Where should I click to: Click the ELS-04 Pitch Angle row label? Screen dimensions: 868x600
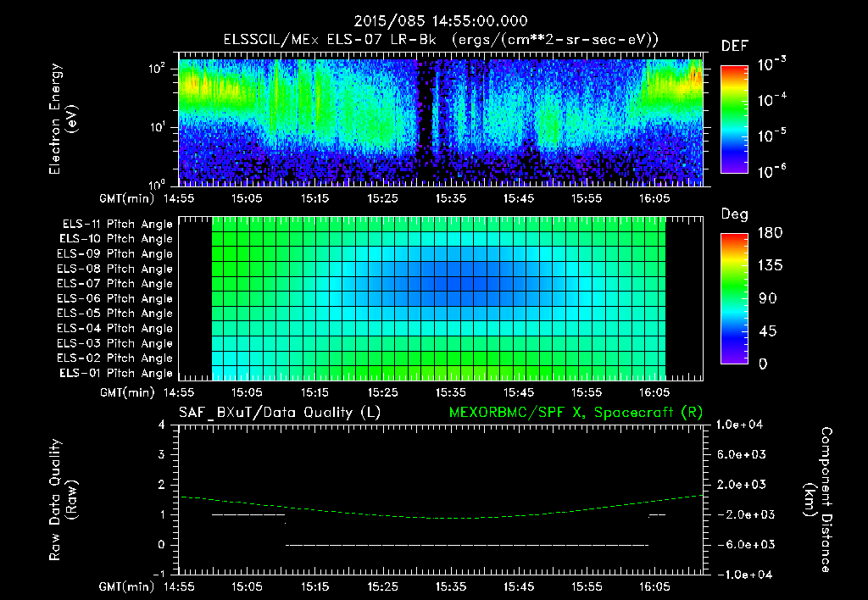115,328
